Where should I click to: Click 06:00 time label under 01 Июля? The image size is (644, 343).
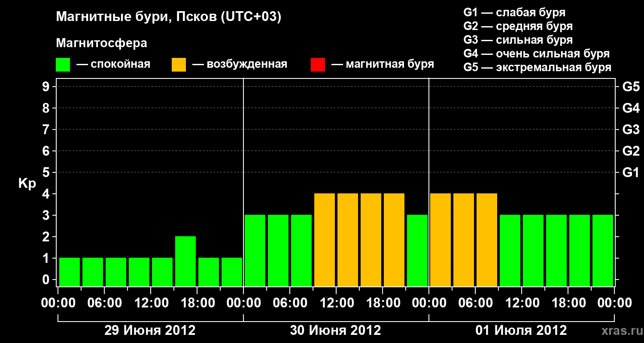(475, 303)
